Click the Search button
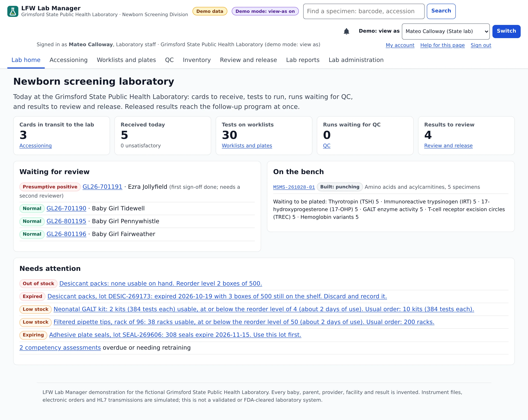This screenshot has width=528, height=420. pos(441,11)
